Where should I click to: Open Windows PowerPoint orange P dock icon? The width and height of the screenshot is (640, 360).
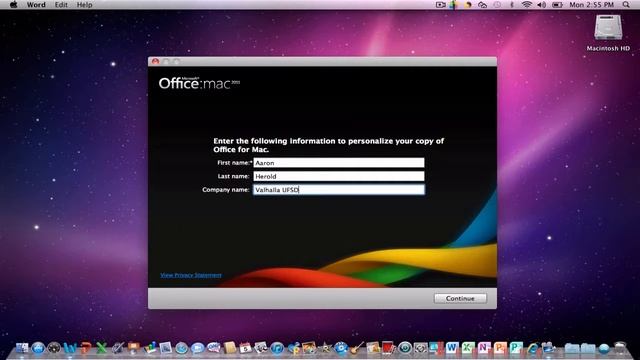tap(500, 347)
